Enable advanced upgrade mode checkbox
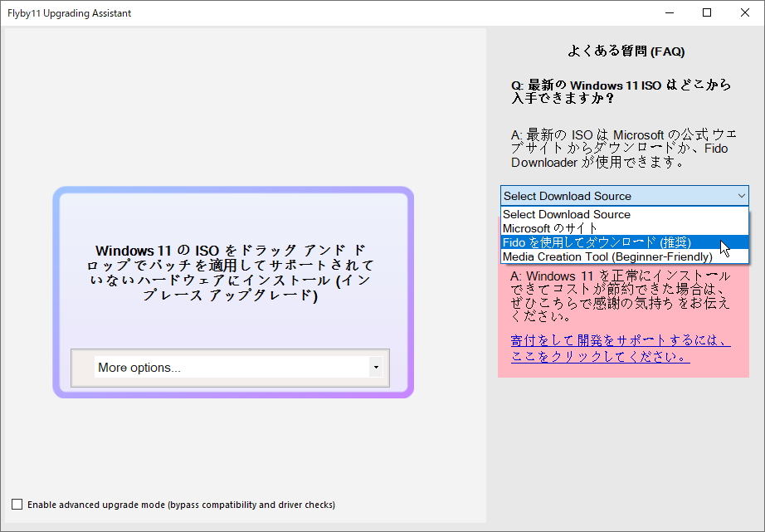This screenshot has height=532, width=765. [17, 504]
